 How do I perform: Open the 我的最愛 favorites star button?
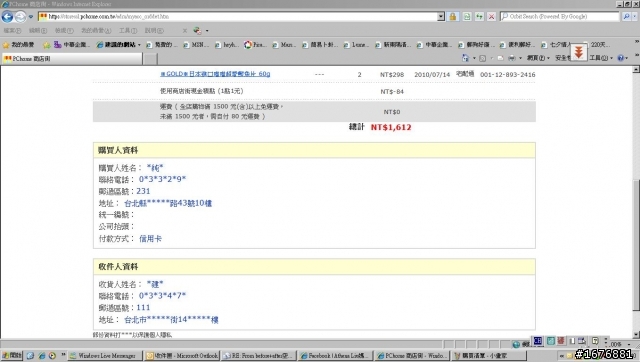(x=18, y=44)
